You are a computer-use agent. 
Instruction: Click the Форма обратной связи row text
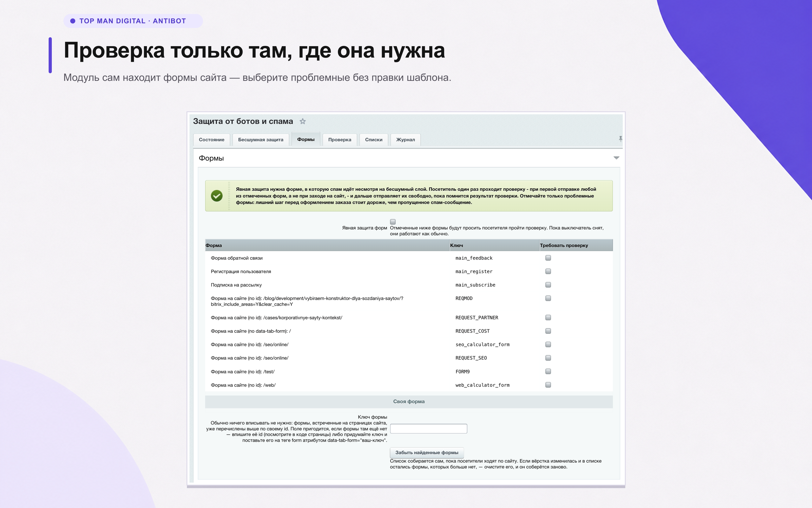237,258
